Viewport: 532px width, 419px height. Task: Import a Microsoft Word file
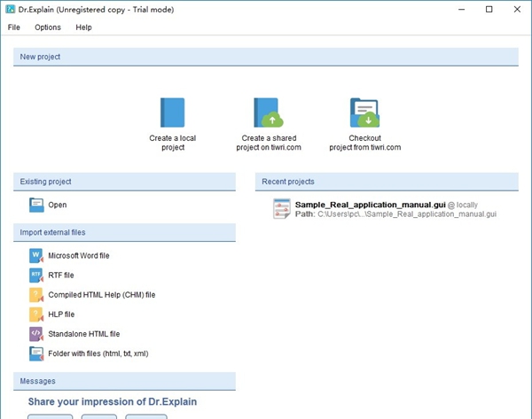pyautogui.click(x=79, y=256)
